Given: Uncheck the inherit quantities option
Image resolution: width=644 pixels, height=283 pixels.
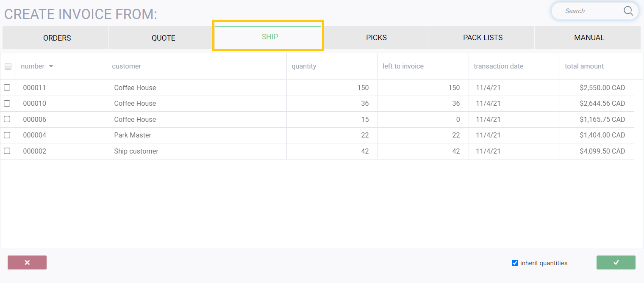Looking at the screenshot, I should tap(515, 263).
